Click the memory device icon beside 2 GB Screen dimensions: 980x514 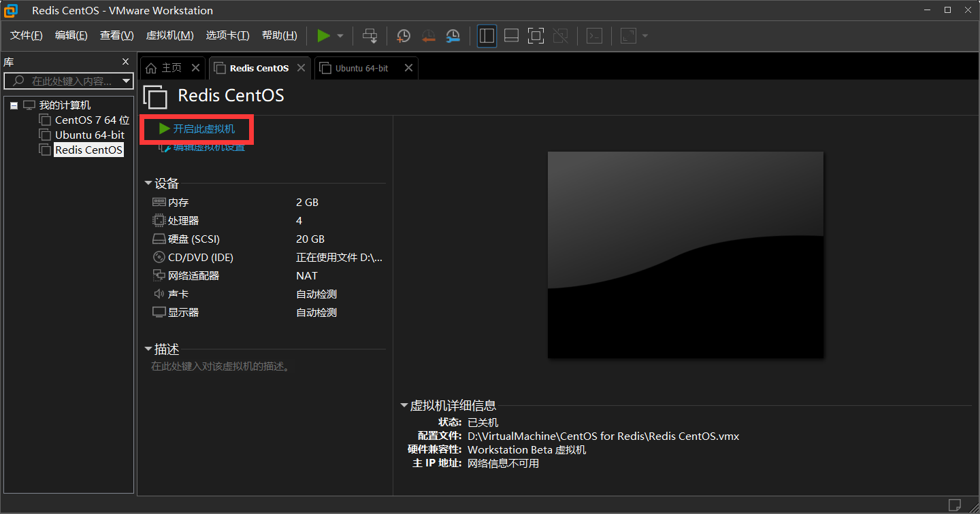(x=157, y=202)
